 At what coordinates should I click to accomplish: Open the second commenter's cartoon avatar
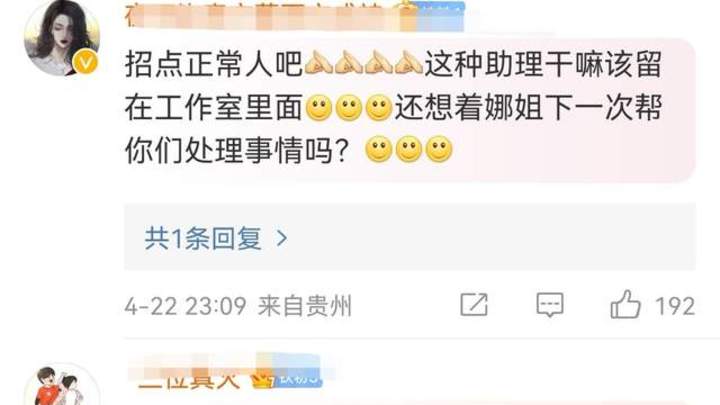click(x=62, y=385)
